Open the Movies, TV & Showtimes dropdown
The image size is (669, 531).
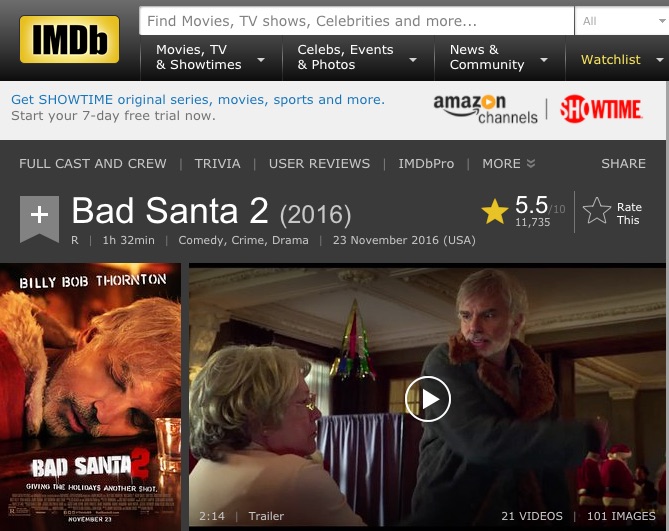click(211, 58)
